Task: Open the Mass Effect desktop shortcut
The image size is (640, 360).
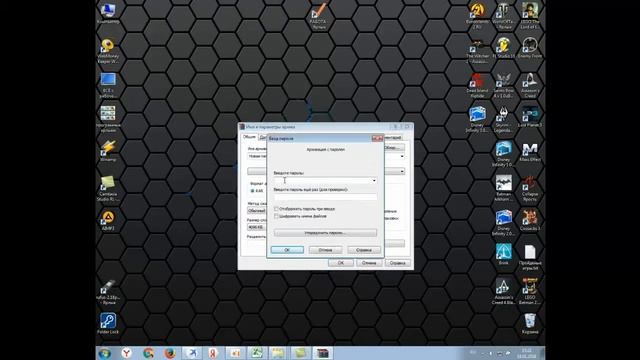Action: coord(530,151)
